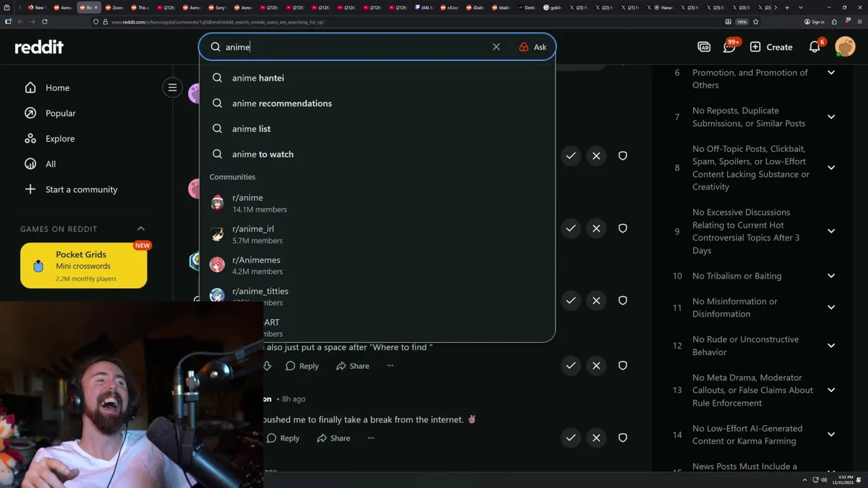The width and height of the screenshot is (868, 488).
Task: Clear the search text with X
Action: click(x=496, y=47)
